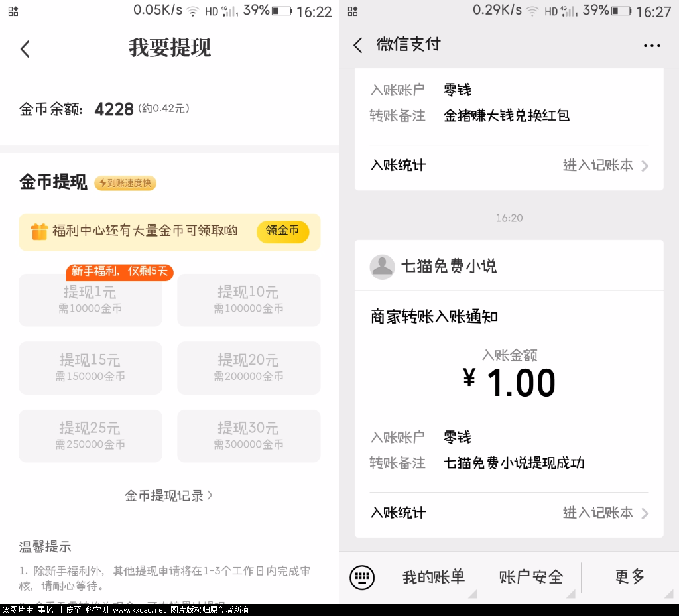Switch to keyboard input icon

pyautogui.click(x=362, y=578)
